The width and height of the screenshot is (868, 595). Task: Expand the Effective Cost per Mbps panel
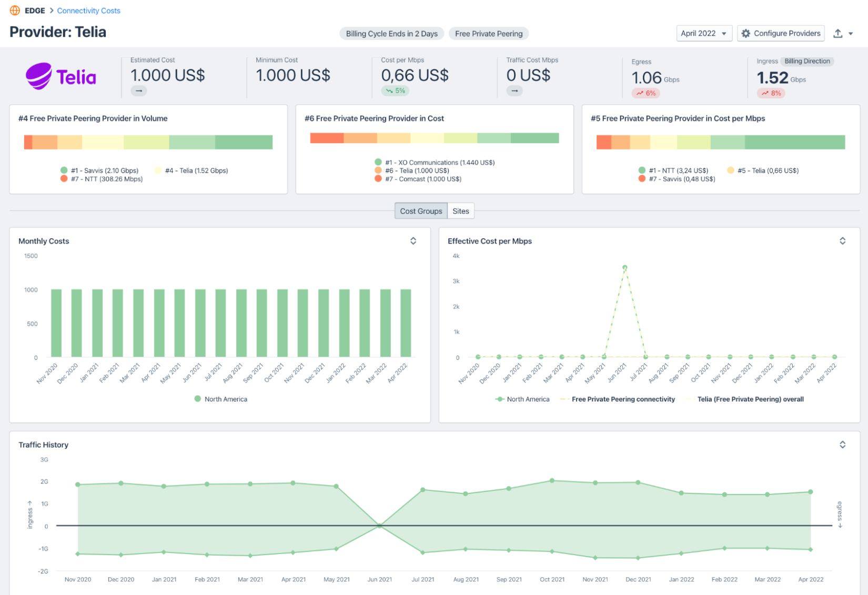(843, 241)
